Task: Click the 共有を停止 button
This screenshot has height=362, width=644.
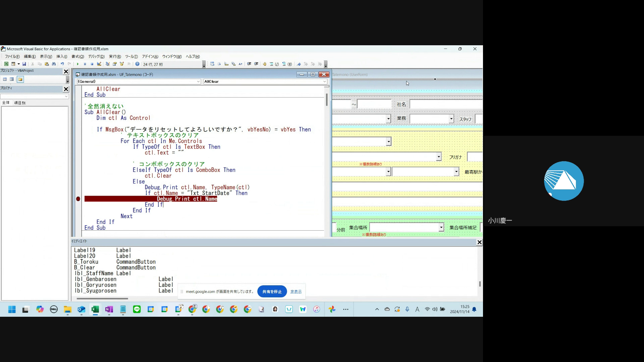Action: pos(272,292)
